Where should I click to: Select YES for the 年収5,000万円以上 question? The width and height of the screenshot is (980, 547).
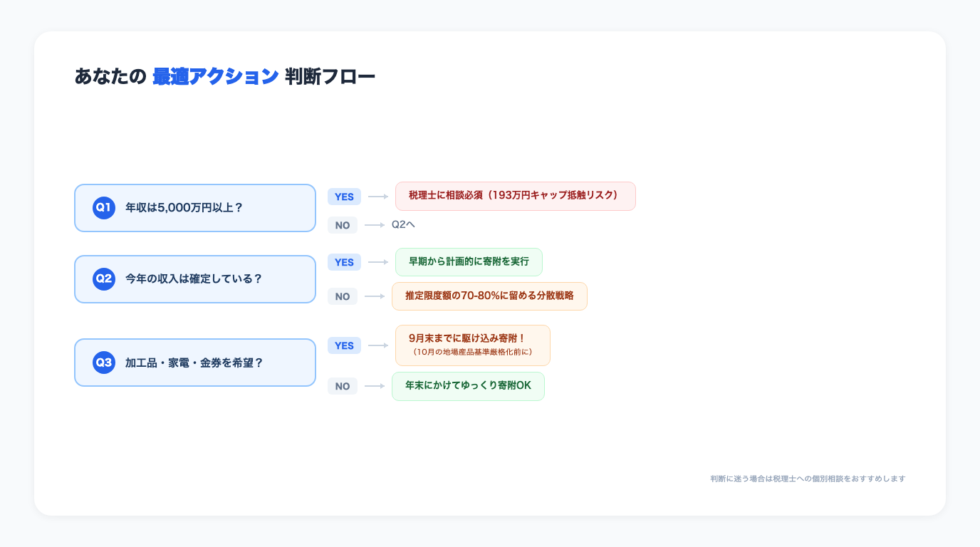click(344, 197)
